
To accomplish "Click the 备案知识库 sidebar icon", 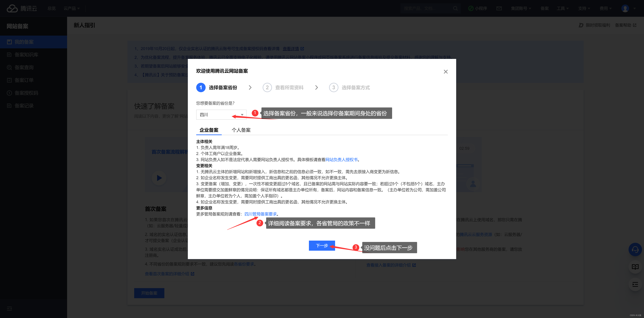I will [9, 55].
